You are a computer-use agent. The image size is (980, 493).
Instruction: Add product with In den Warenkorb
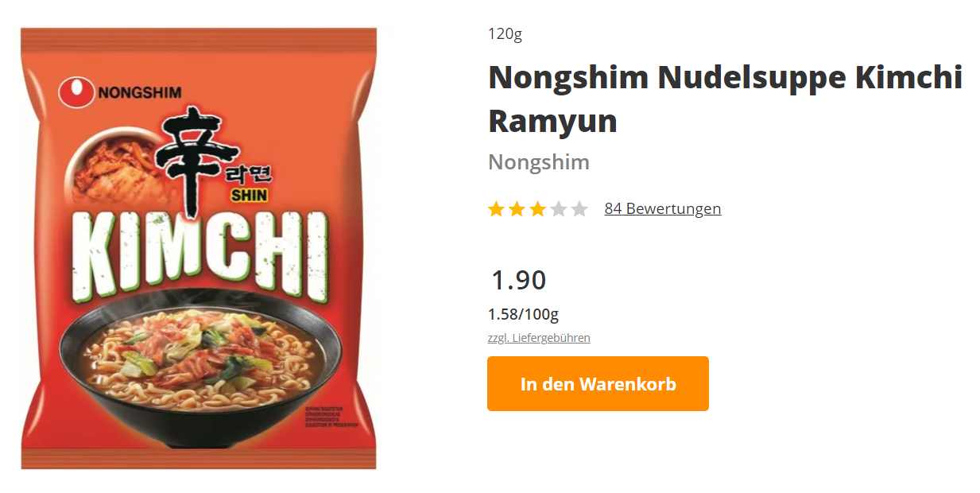click(598, 384)
